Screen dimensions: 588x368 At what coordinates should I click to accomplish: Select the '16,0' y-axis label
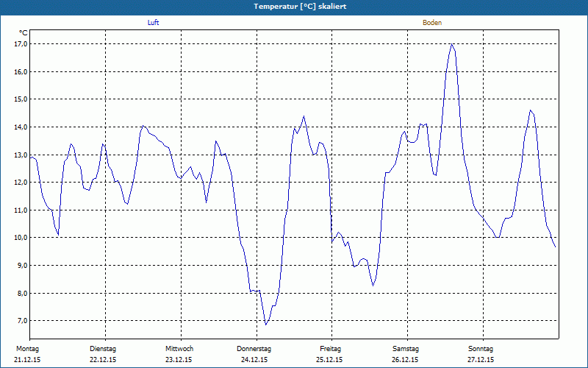[x=21, y=71]
